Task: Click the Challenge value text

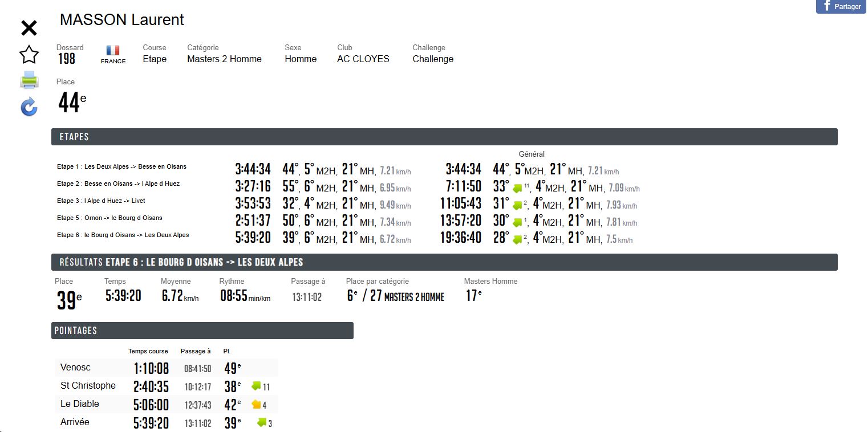Action: 433,59
